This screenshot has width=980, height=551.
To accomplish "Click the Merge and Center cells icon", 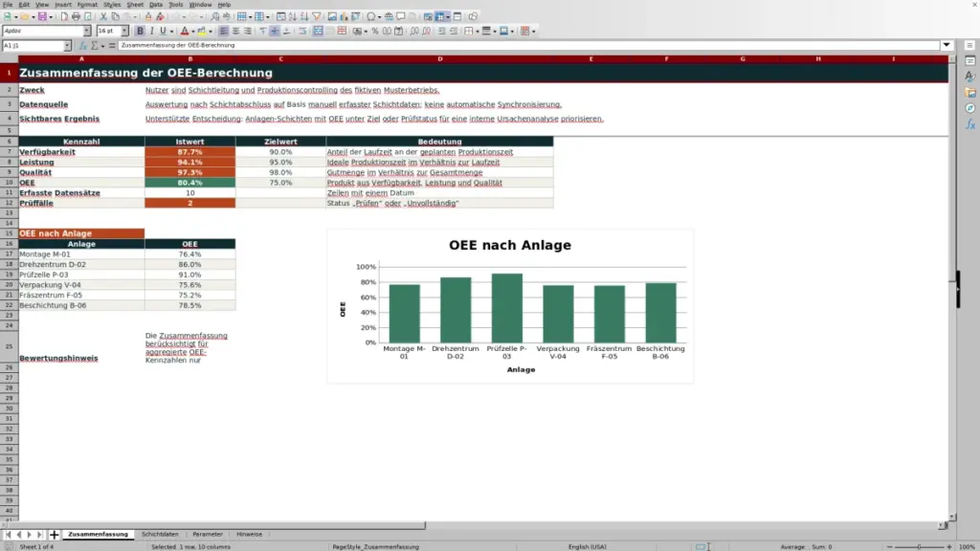I will pos(318,32).
